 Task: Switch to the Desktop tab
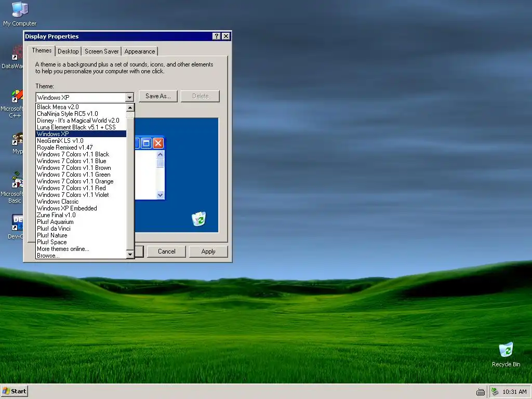(x=68, y=51)
